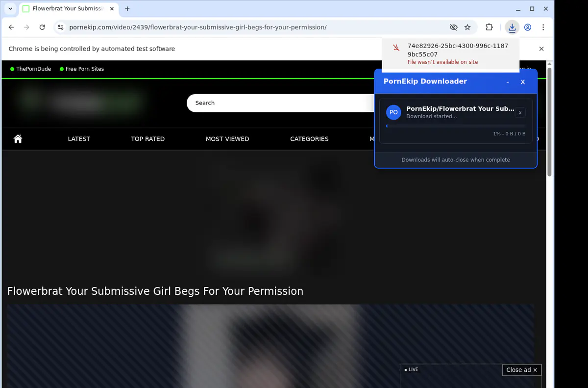Viewport: 588px width, 388px height.
Task: Click the main video player thumbnail
Action: point(270,346)
